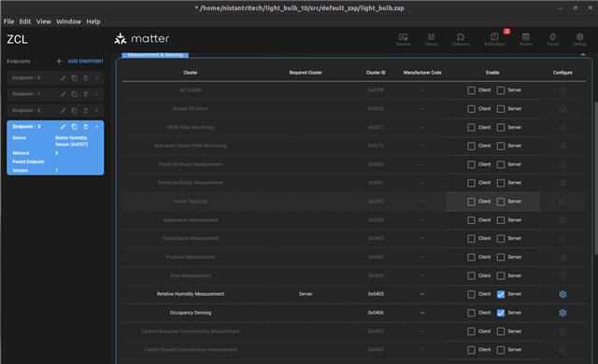This screenshot has height=364, width=598.
Task: Enable Server for Smoke CO Alarm
Action: click(501, 109)
